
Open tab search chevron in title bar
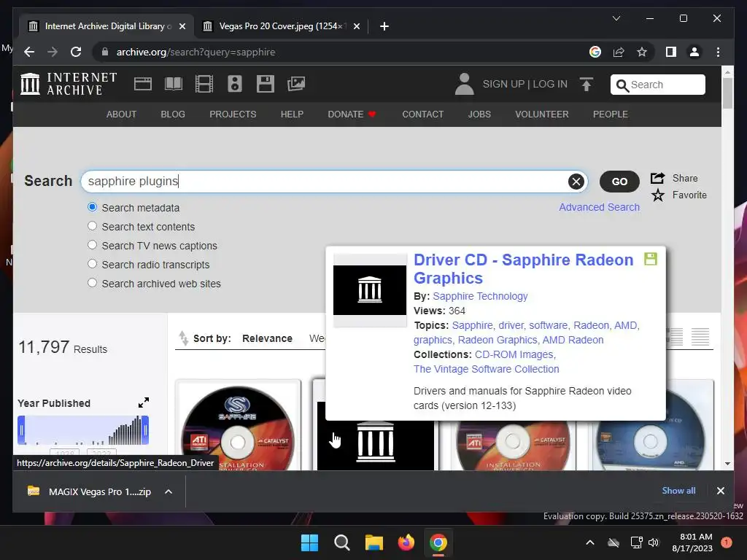616,18
